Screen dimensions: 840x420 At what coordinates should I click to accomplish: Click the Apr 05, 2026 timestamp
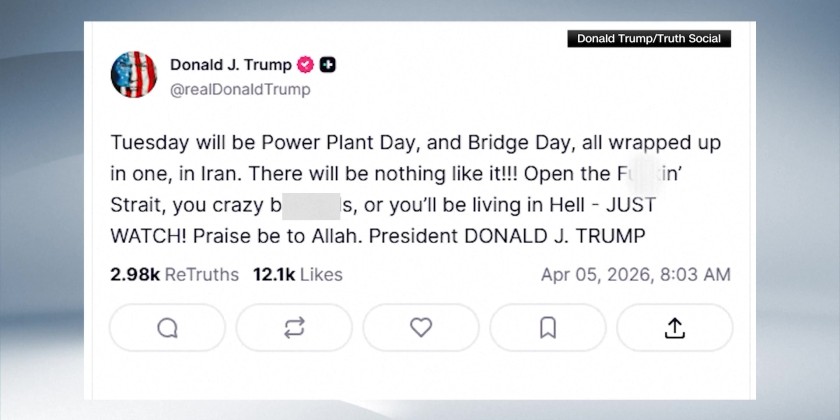click(x=635, y=274)
